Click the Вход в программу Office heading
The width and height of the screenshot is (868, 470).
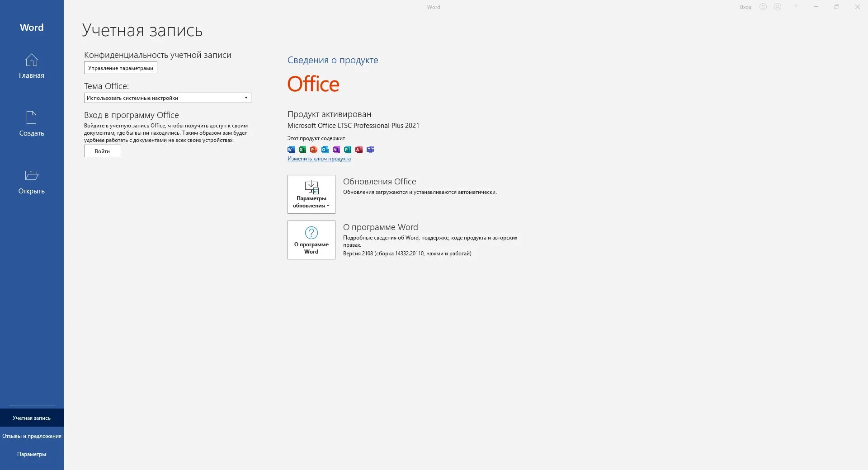(x=132, y=115)
